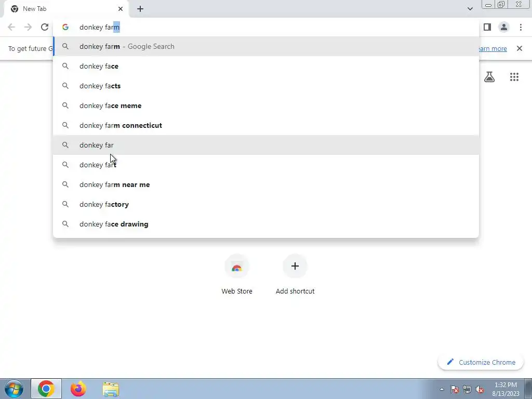Select suggestion donkey farm - Google Search

click(x=266, y=46)
